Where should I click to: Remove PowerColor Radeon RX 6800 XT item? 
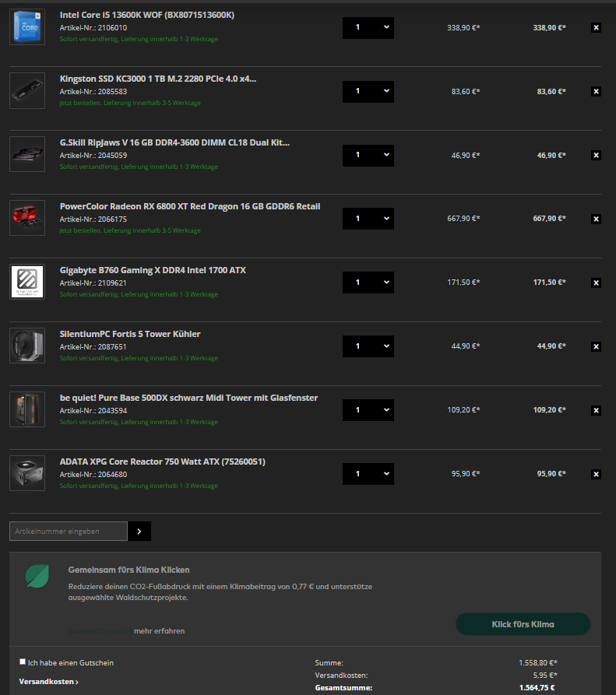coord(596,219)
